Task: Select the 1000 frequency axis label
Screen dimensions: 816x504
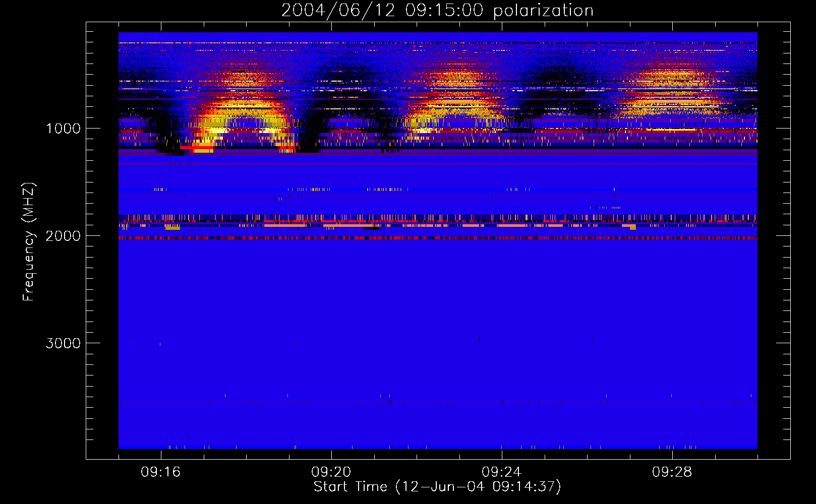Action: pyautogui.click(x=63, y=129)
